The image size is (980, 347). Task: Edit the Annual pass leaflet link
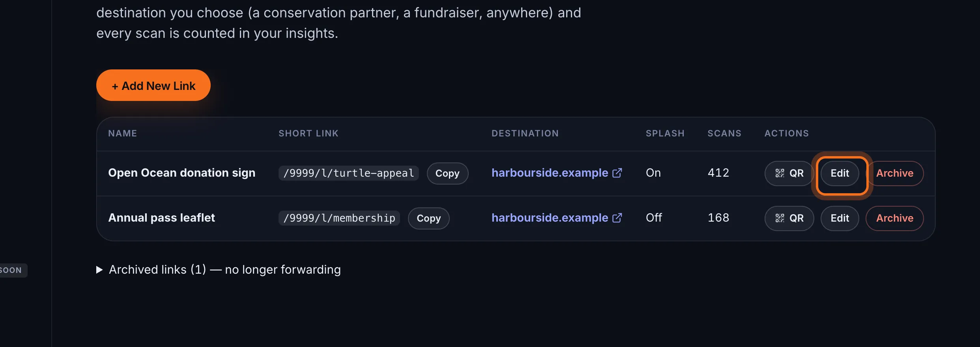point(840,218)
